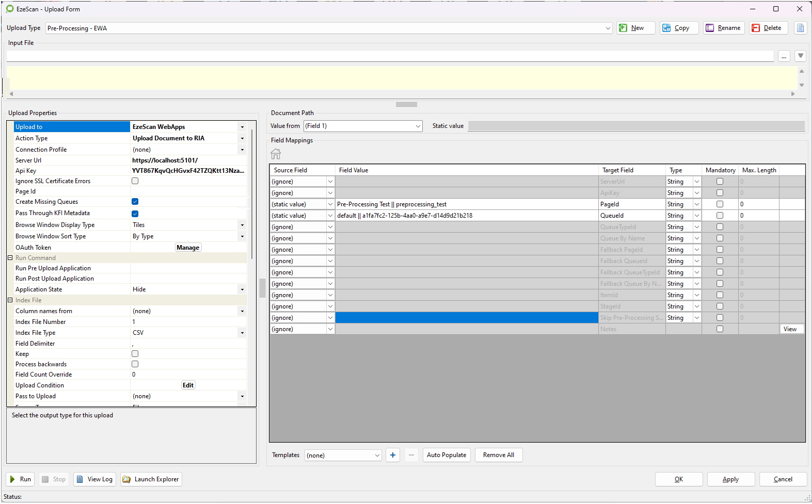Click the plus button to add template
812x504 pixels.
click(392, 455)
